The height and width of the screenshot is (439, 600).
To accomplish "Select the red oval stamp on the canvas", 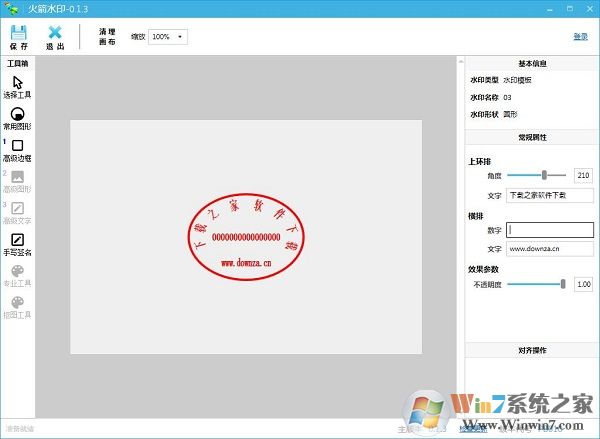I will (x=246, y=237).
